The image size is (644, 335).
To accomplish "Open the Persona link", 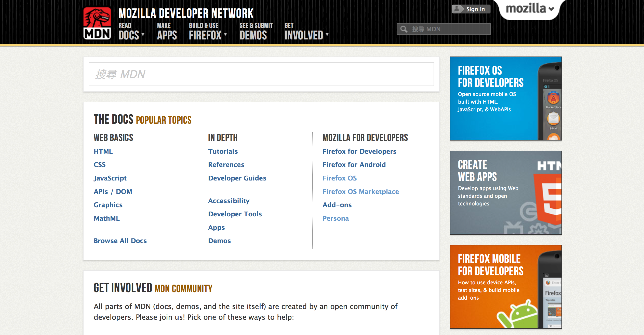I will (x=336, y=218).
